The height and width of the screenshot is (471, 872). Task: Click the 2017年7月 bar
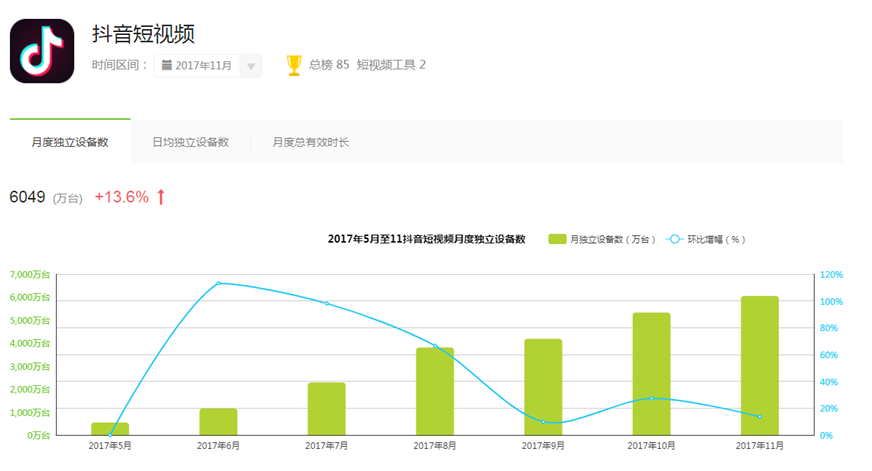click(326, 409)
